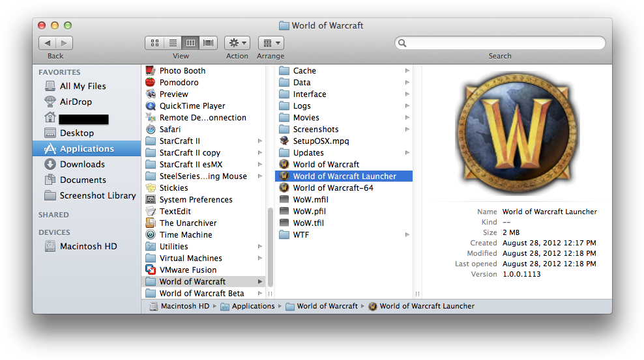Select World of Warcraft Launcher icon in list
This screenshot has height=360, width=644.
point(284,176)
